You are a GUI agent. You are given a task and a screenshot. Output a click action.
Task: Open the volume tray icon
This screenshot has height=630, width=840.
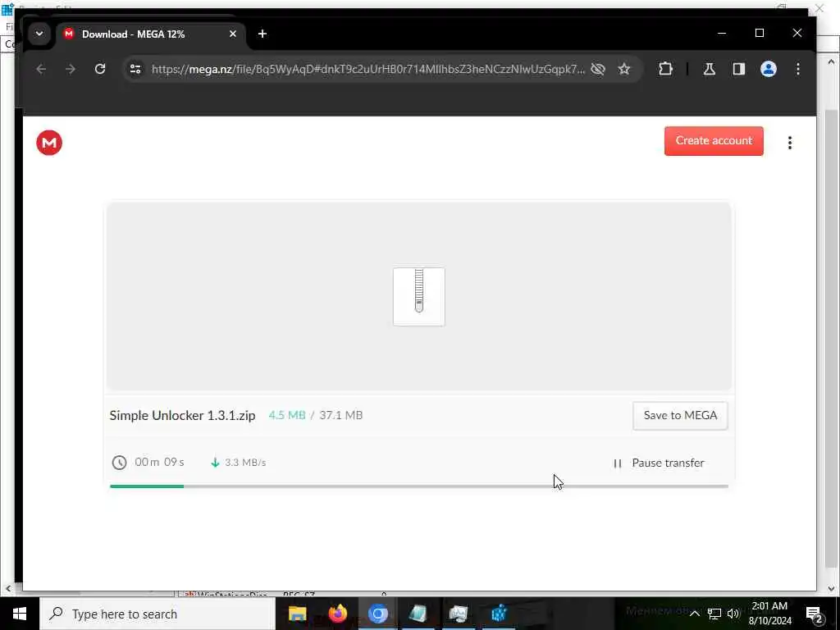point(733,614)
